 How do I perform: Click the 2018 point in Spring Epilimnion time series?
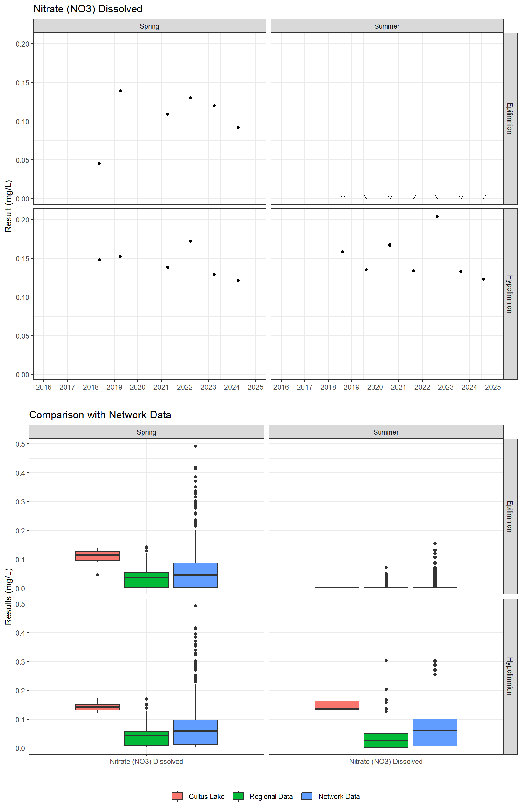click(99, 163)
